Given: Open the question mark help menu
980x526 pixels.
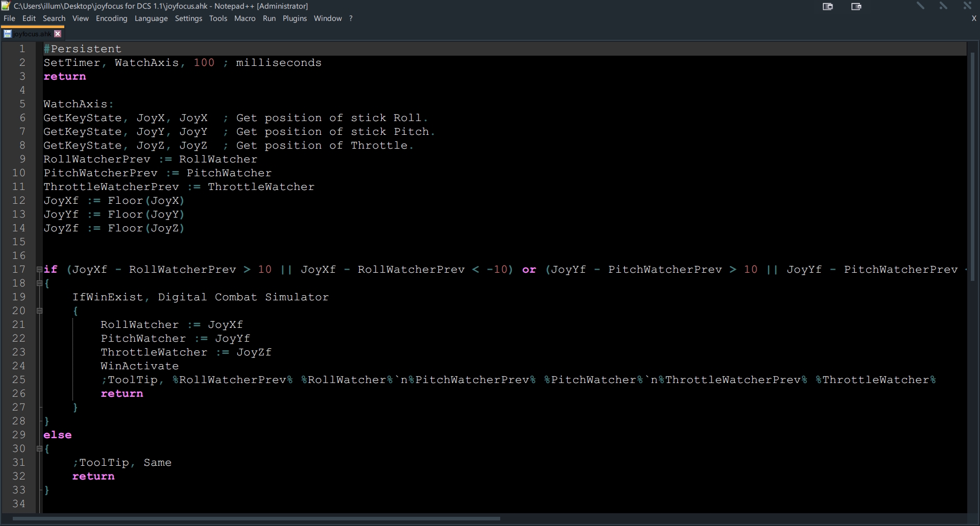Looking at the screenshot, I should tap(351, 18).
